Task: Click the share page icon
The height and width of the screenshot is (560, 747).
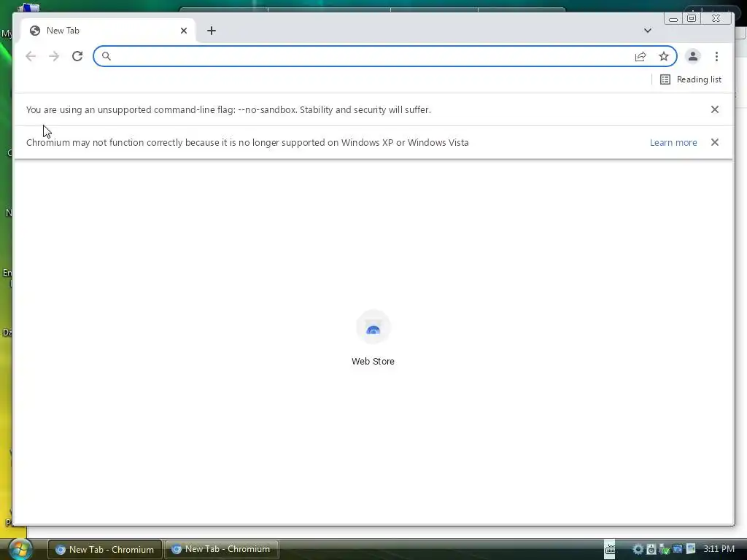Action: [x=640, y=57]
